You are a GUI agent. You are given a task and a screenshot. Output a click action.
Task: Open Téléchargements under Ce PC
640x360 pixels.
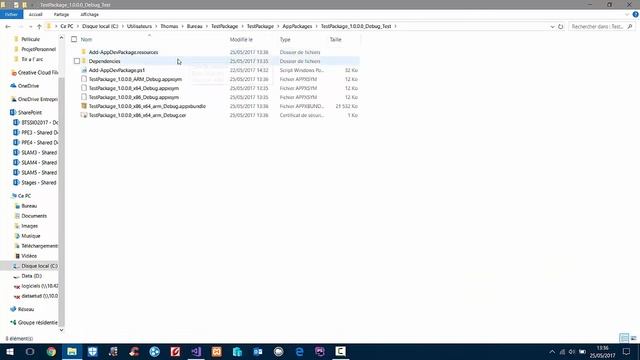click(39, 246)
